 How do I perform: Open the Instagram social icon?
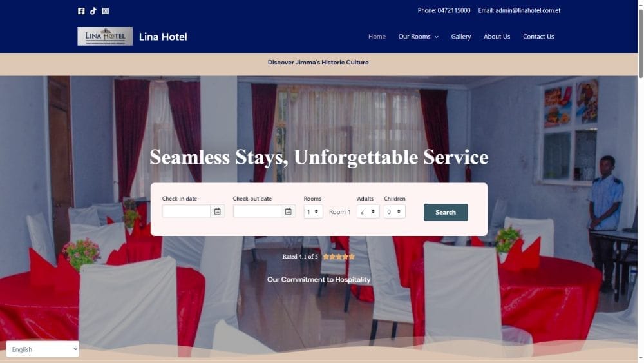106,11
